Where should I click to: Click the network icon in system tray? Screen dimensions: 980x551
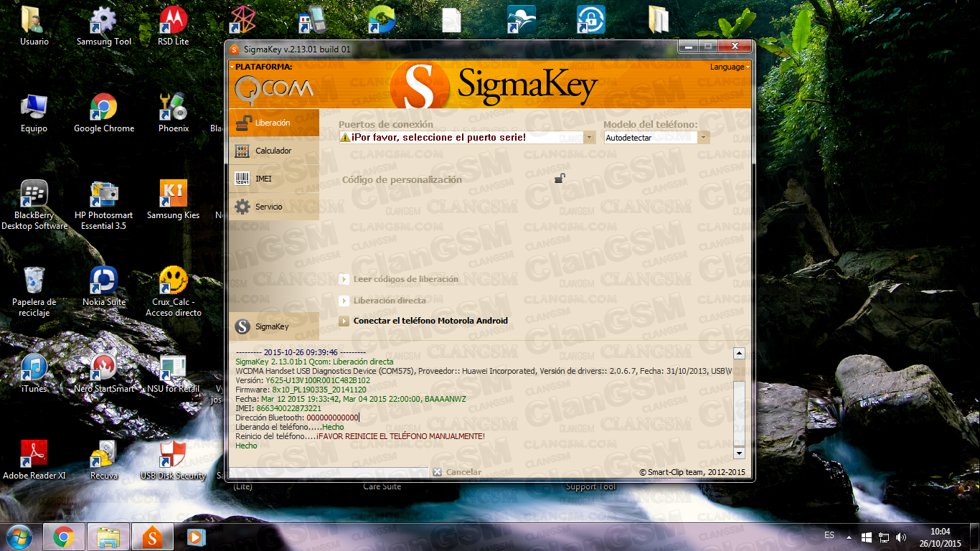click(x=884, y=537)
